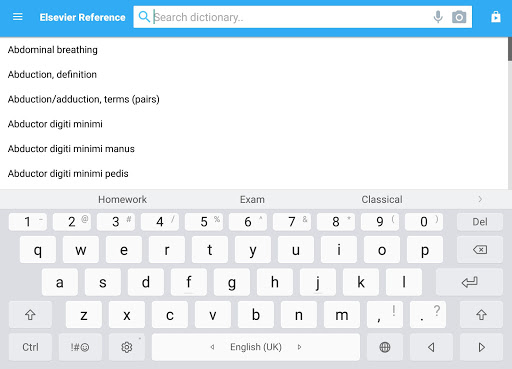Tap the Del key

click(480, 222)
